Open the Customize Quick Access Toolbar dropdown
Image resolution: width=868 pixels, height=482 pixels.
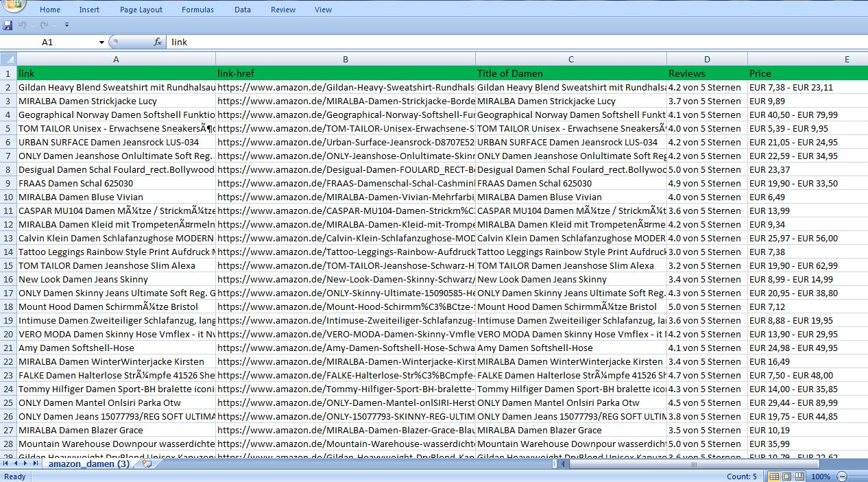(x=67, y=25)
